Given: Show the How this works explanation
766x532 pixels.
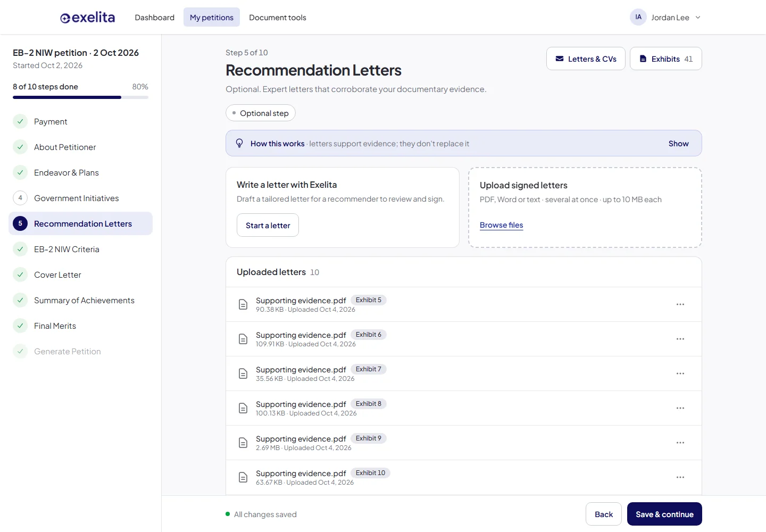Looking at the screenshot, I should (x=678, y=144).
